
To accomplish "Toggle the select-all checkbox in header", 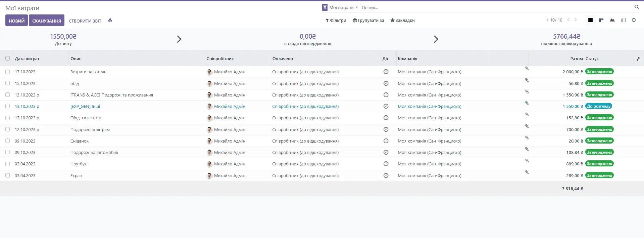I will click(x=8, y=58).
